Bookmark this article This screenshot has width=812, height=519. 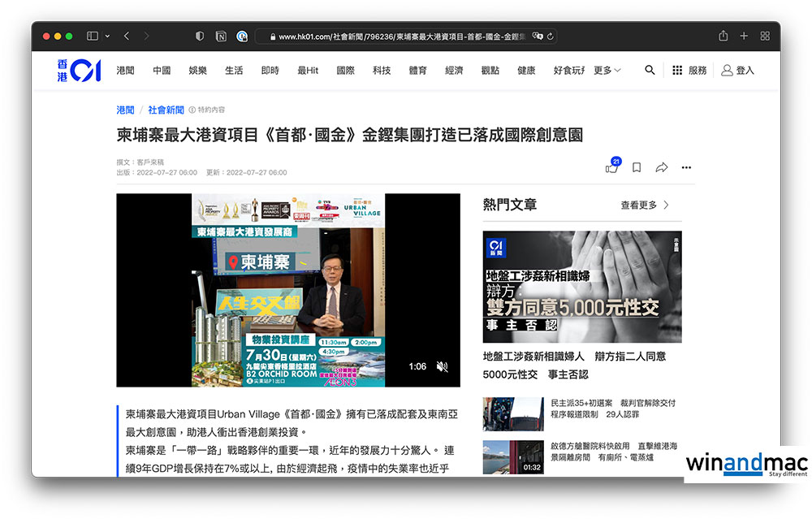click(x=637, y=167)
